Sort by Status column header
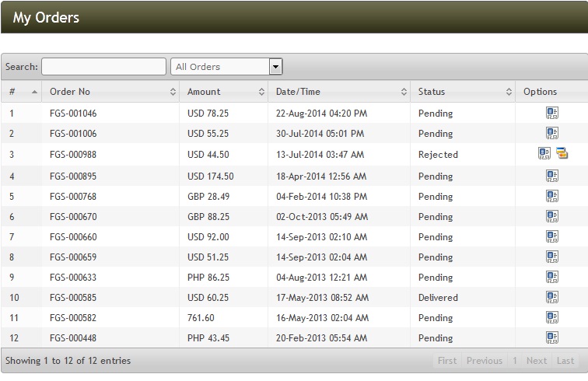Image resolution: width=588 pixels, height=381 pixels. coord(461,92)
